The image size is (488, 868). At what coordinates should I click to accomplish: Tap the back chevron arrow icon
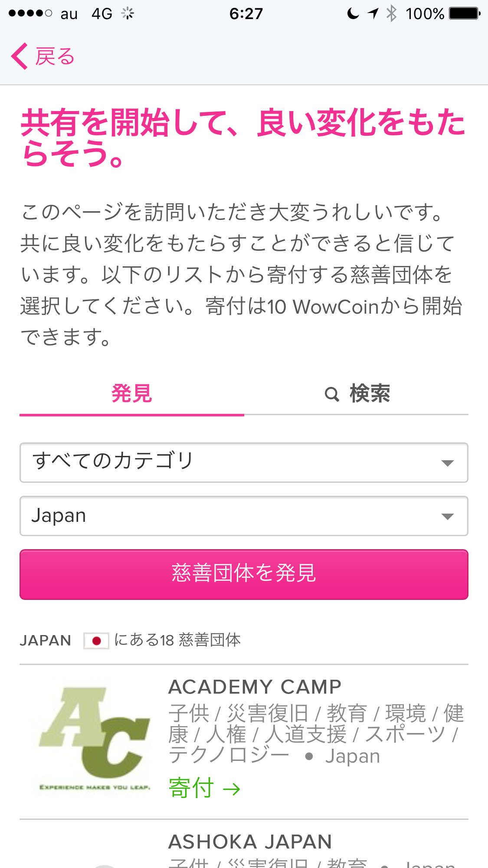point(20,56)
